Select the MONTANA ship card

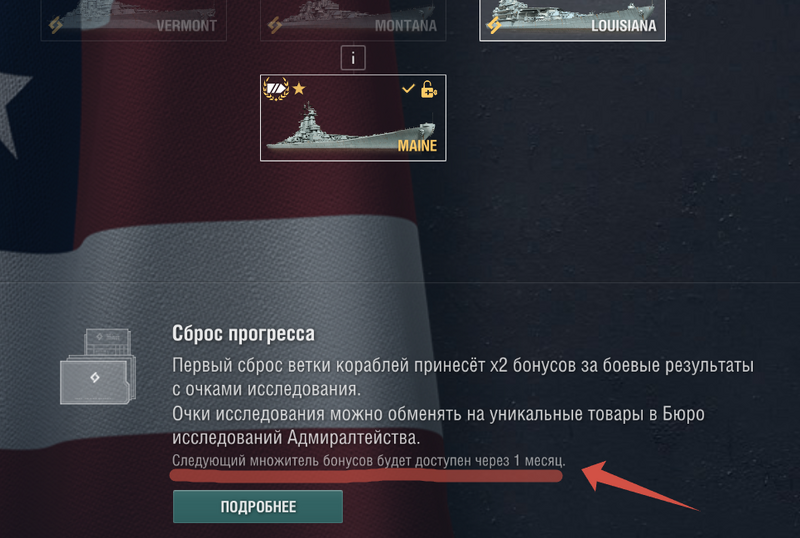pos(353,20)
